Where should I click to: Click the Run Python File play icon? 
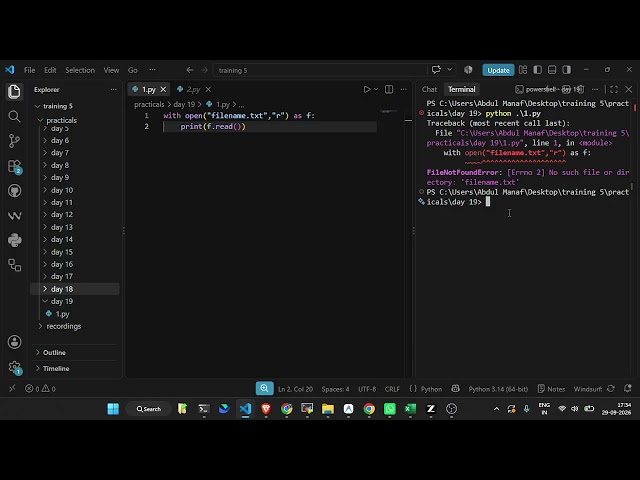coord(367,89)
